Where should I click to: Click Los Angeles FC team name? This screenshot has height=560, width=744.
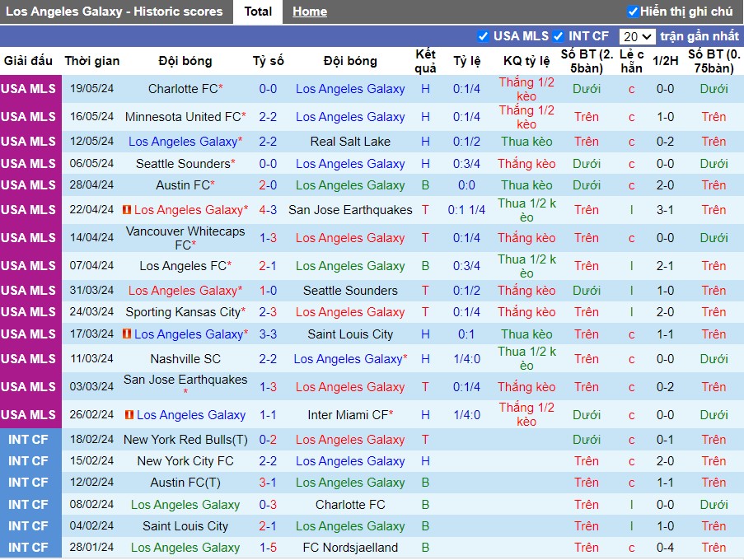[x=183, y=265]
